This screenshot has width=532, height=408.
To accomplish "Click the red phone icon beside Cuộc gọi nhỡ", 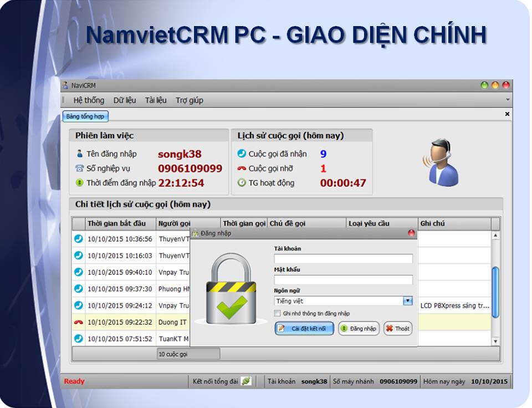I will click(x=242, y=169).
